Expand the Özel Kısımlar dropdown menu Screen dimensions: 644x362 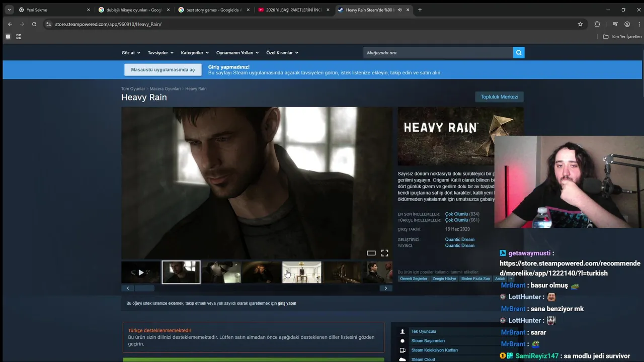282,53
